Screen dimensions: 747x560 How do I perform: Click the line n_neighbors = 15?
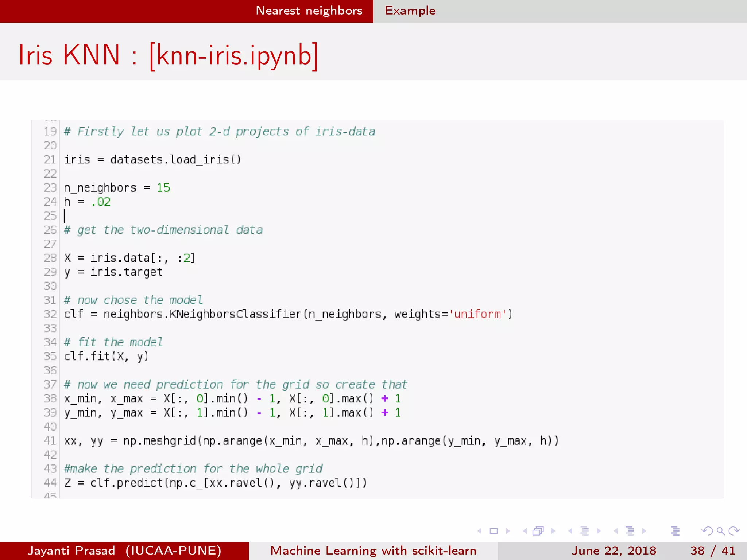(117, 188)
